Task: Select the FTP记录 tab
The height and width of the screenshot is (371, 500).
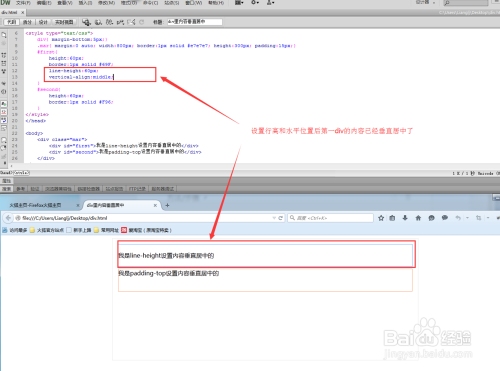Action: coord(137,189)
